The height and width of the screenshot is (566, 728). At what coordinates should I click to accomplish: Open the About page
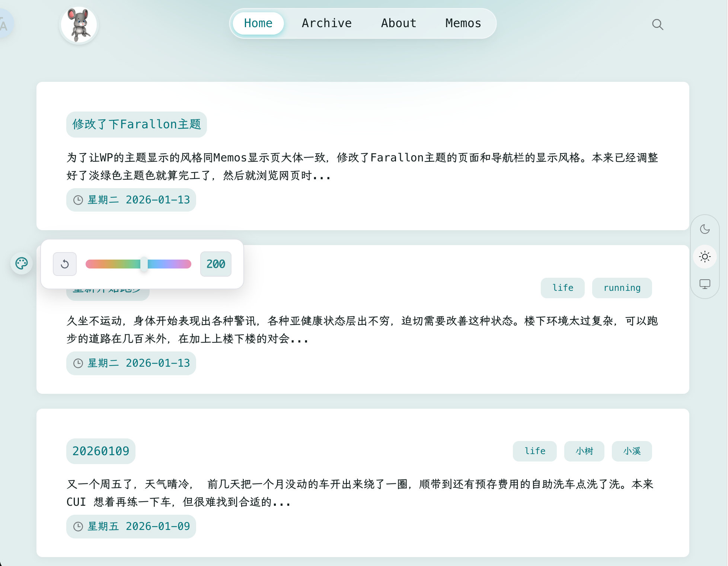click(x=398, y=23)
